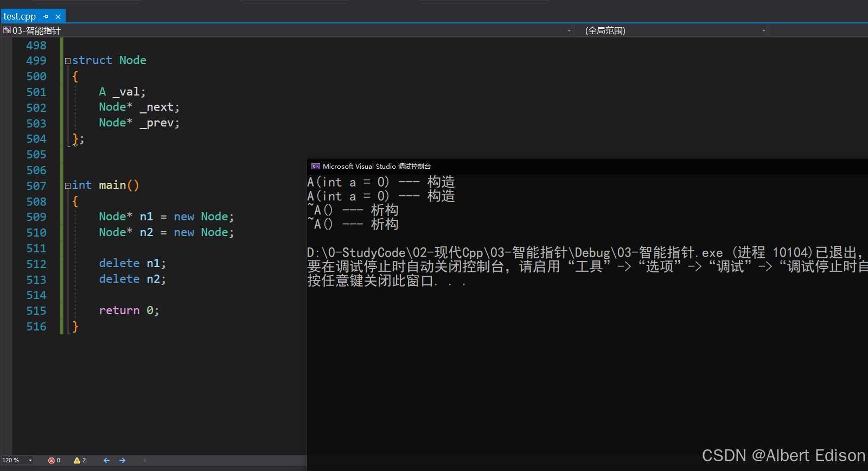Screen dimensions: 868x471
Task: Click 'delete' keyword on line 513
Action: click(119, 279)
